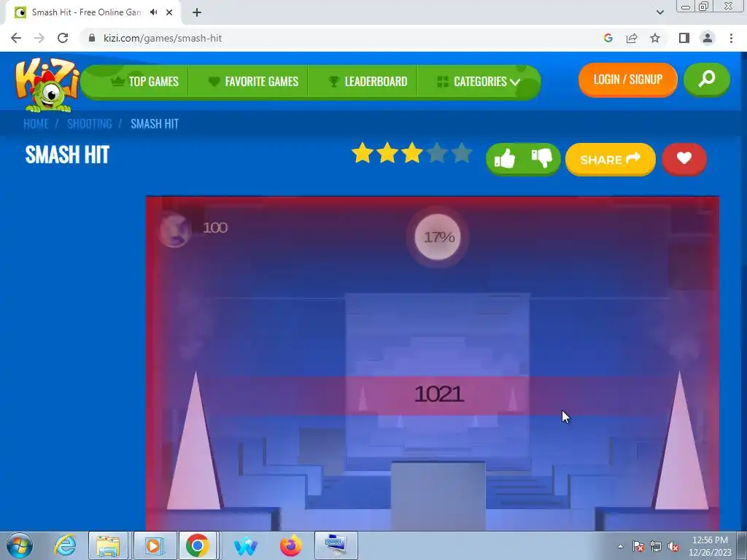Click the 1021 score banner in game

tap(438, 394)
